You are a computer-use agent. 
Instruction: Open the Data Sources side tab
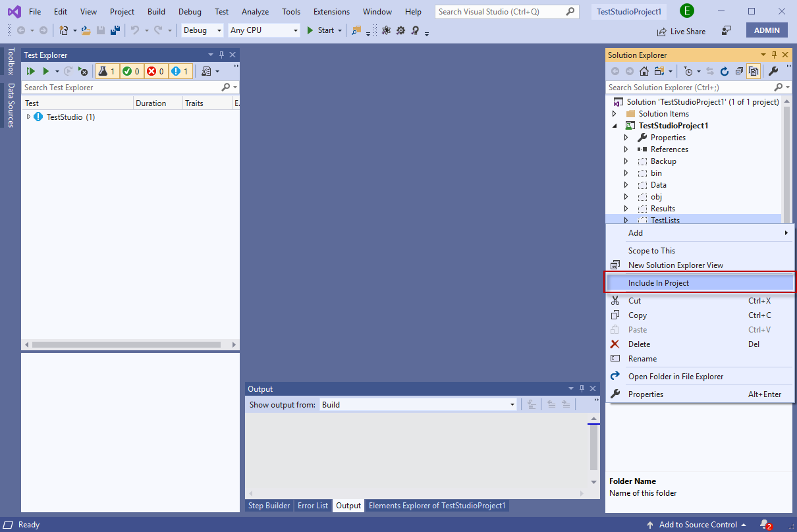[x=11, y=105]
